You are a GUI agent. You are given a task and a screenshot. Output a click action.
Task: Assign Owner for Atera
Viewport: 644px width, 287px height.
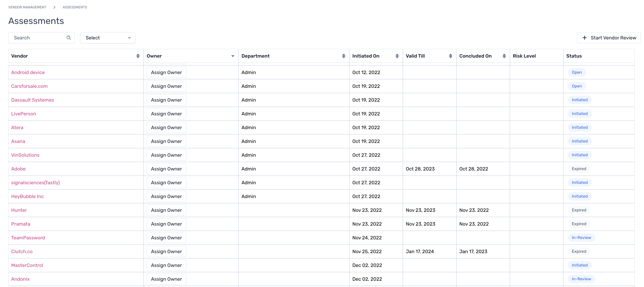point(166,127)
